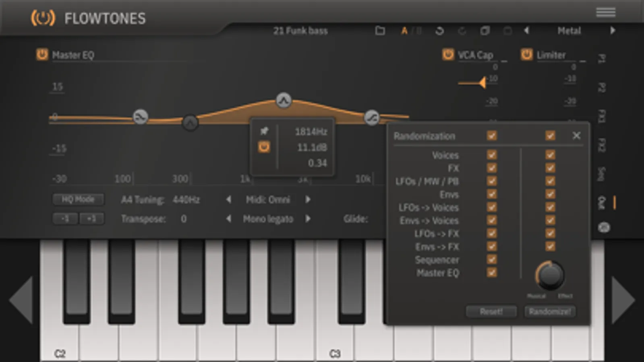
Task: Close the Randomization panel
Action: pos(576,136)
